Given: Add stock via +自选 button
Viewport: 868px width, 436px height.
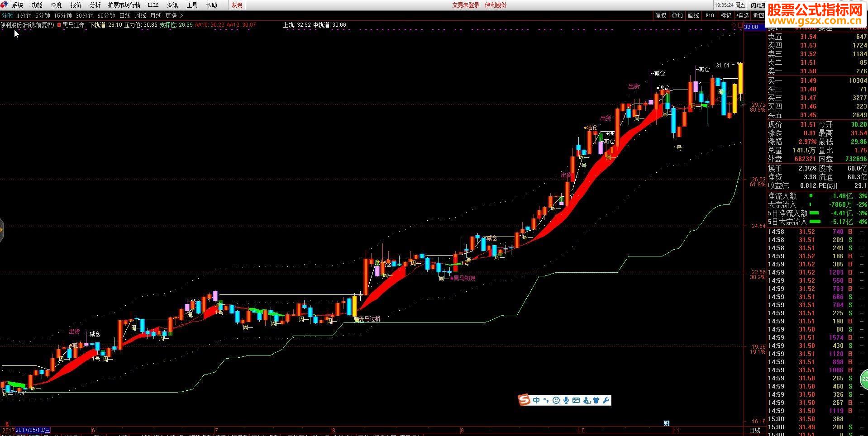Looking at the screenshot, I should click(743, 15).
